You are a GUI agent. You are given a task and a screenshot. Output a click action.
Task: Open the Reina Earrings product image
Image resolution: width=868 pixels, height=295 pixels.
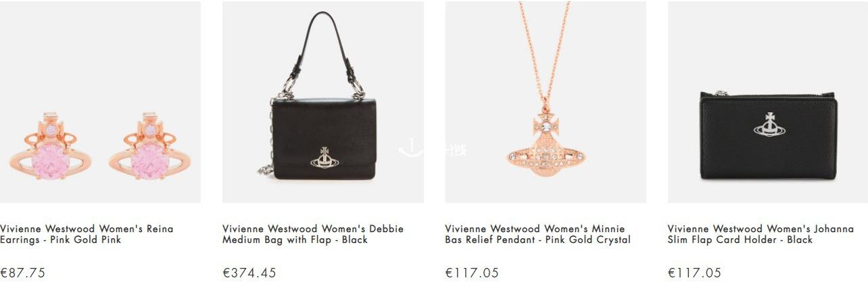[100, 102]
